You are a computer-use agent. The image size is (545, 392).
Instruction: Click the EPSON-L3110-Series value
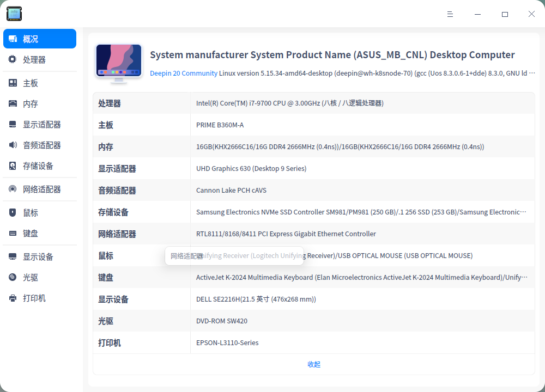227,342
